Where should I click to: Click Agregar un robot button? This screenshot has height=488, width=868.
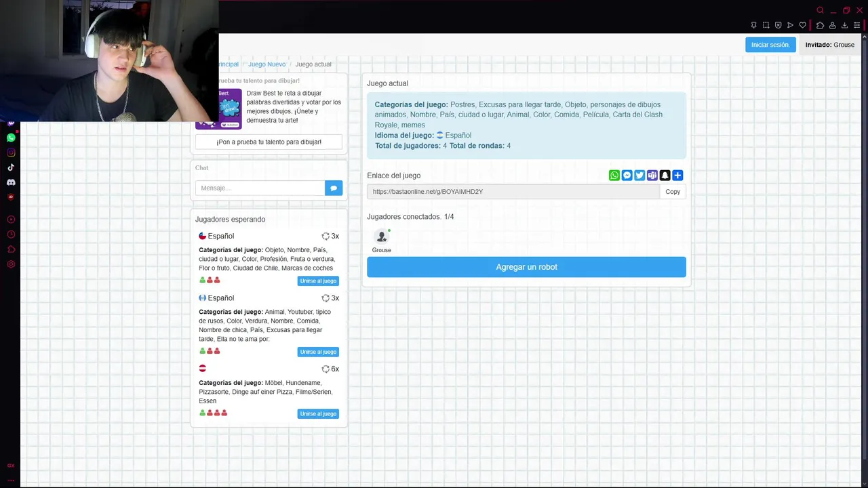point(526,267)
